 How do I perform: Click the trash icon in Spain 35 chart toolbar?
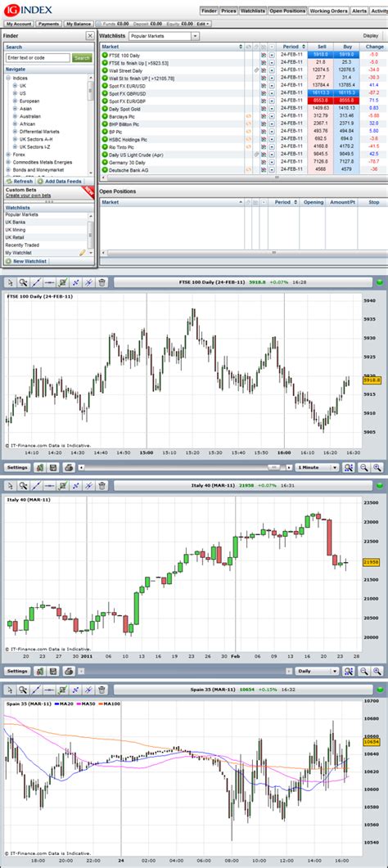(x=102, y=690)
